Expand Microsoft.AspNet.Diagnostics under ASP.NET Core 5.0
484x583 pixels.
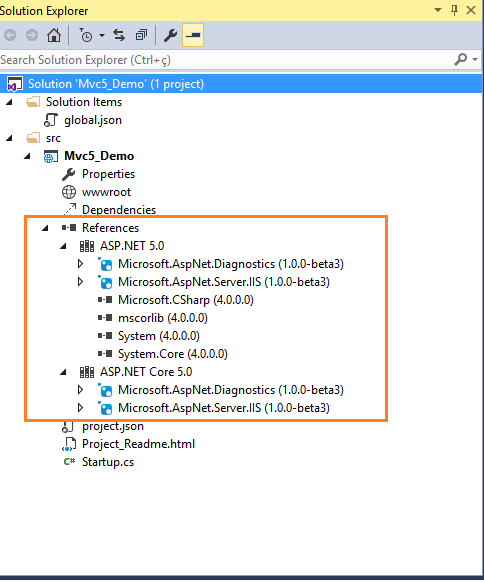[81, 390]
